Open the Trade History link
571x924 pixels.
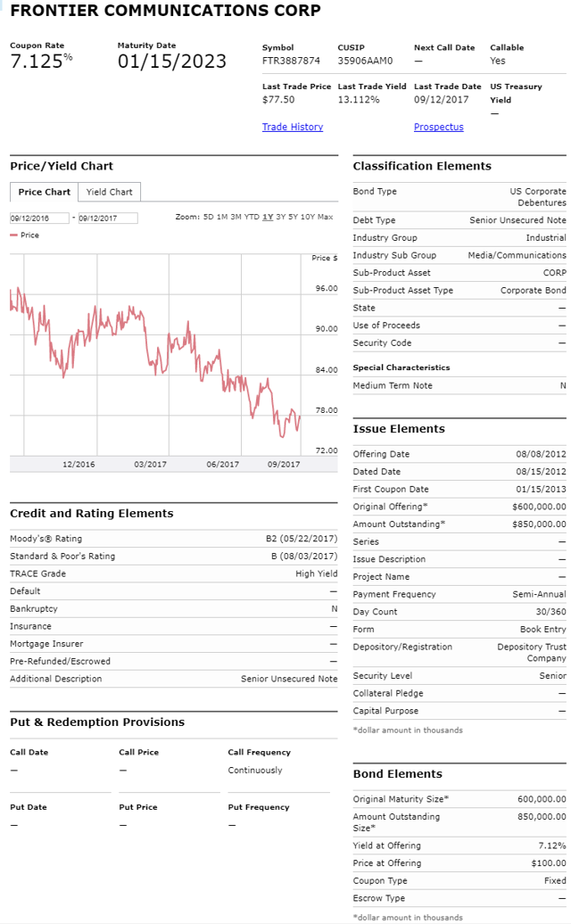click(293, 127)
